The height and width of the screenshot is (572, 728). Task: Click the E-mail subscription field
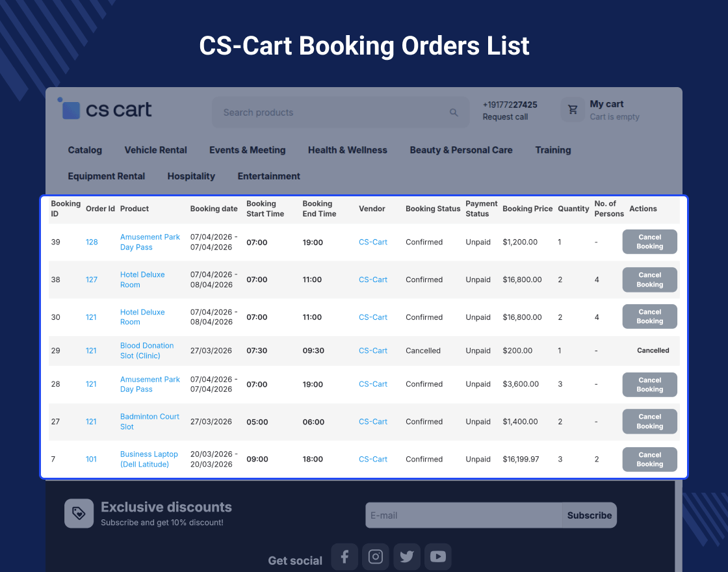click(464, 515)
